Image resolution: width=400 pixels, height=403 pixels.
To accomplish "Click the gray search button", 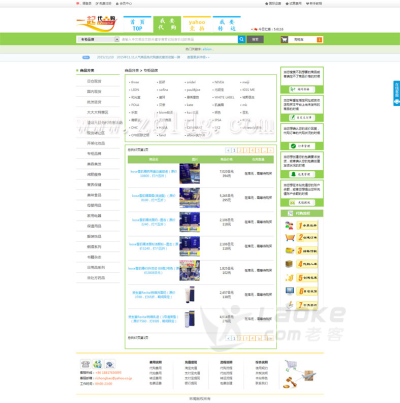I will pos(255,39).
